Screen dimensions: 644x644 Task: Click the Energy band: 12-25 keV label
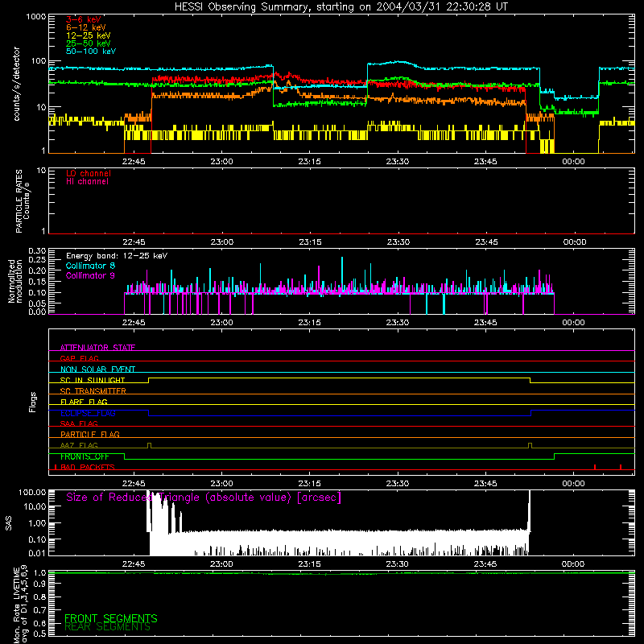(117, 256)
